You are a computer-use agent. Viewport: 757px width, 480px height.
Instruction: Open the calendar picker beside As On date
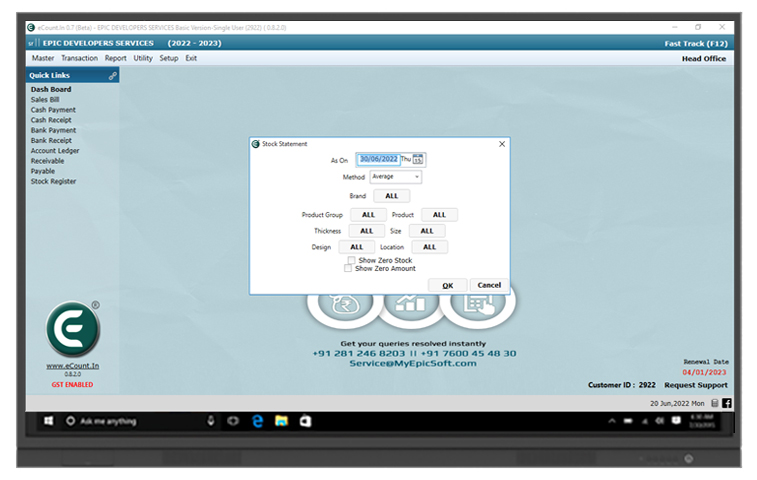(x=418, y=159)
